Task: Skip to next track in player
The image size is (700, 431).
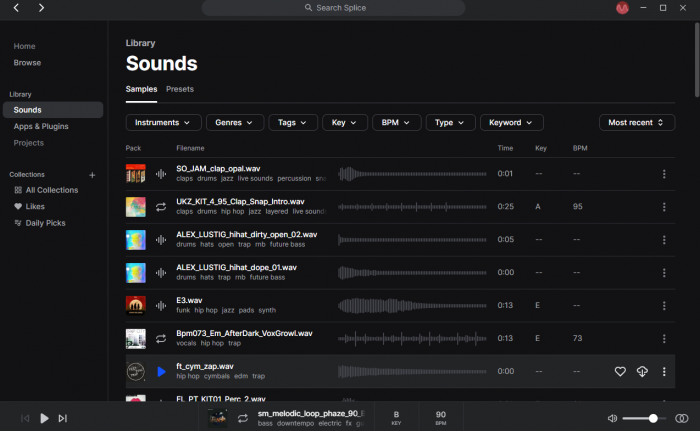Action: [x=62, y=418]
